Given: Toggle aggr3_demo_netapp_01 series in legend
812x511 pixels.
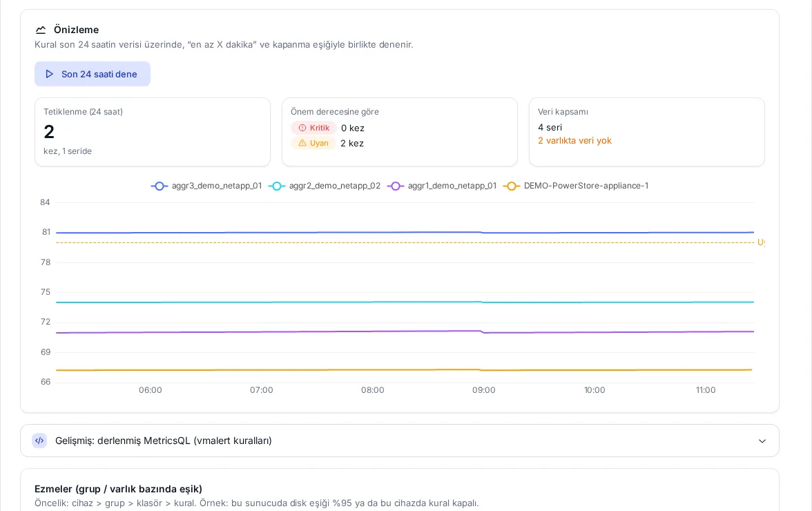Looking at the screenshot, I should coord(206,186).
